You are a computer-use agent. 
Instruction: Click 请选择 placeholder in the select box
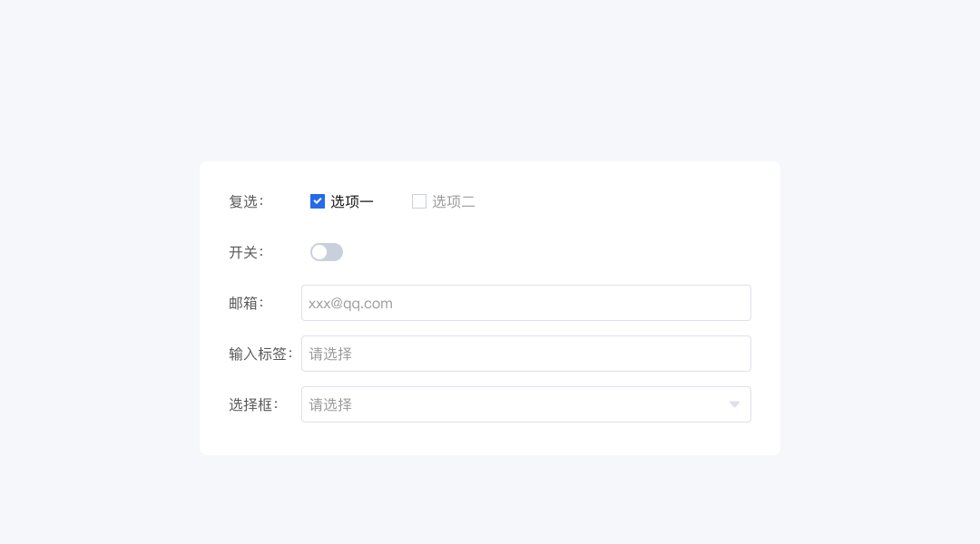pyautogui.click(x=330, y=404)
